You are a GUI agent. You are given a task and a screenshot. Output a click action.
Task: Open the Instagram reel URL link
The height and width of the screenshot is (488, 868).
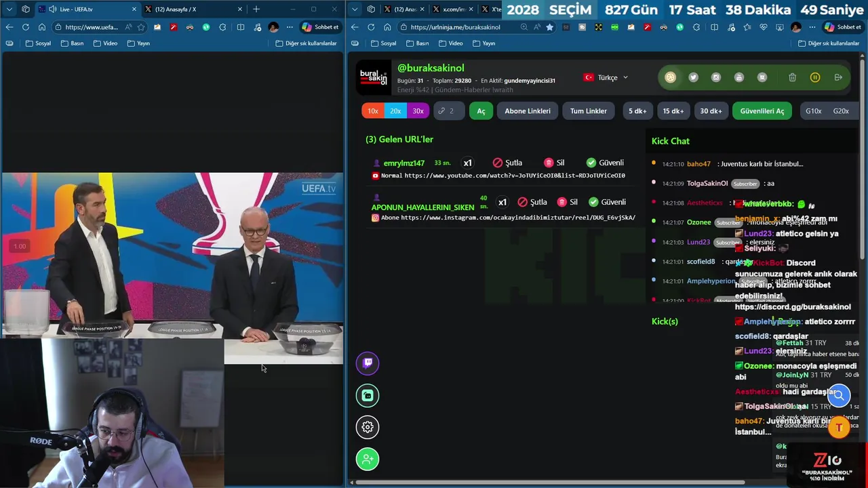point(518,218)
